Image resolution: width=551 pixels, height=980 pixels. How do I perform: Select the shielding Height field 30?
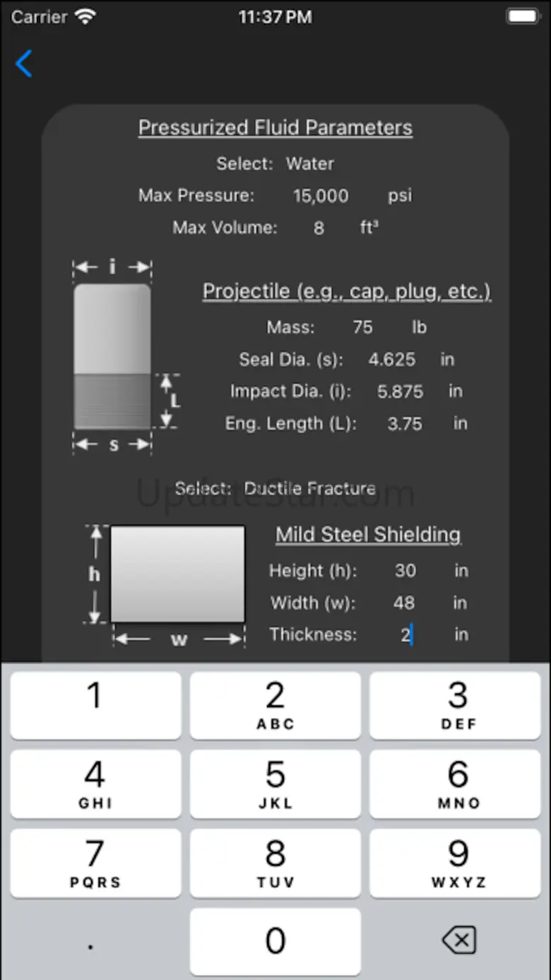point(405,570)
